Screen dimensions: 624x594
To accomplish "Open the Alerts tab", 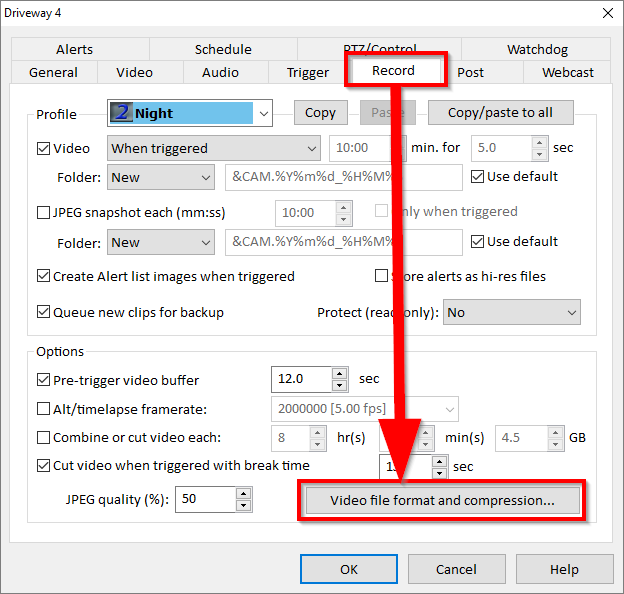I will click(x=74, y=49).
